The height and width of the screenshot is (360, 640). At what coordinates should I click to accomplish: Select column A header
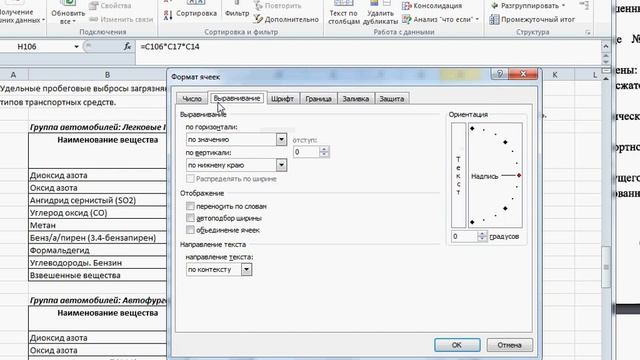coord(13,75)
